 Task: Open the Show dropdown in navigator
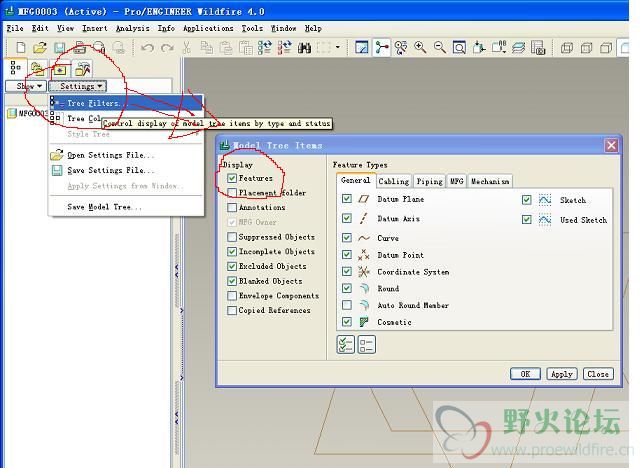click(26, 86)
